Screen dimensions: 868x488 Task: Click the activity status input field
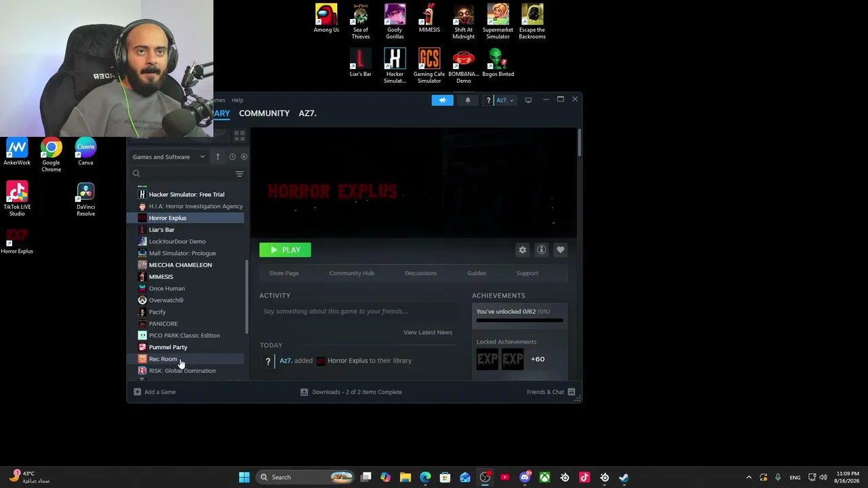coord(357,312)
